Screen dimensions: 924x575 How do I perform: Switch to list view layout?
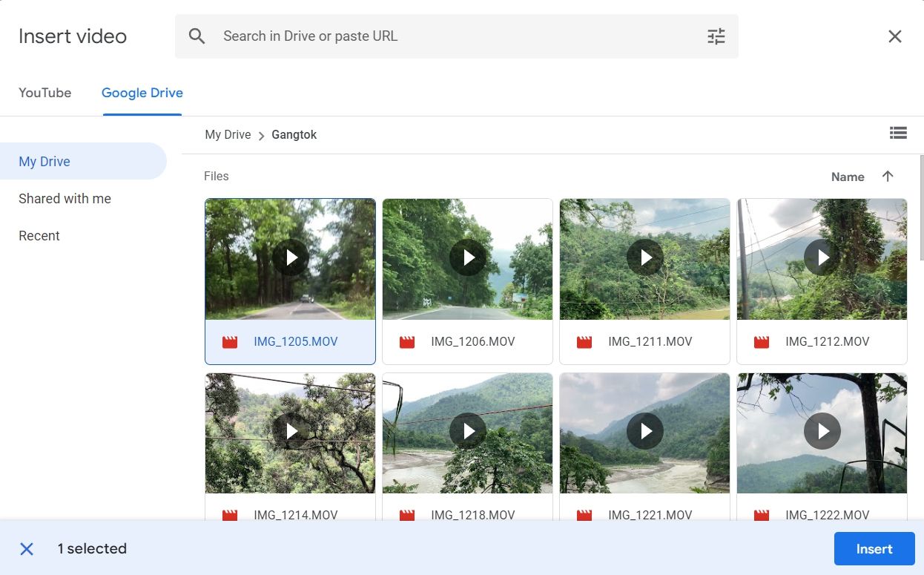[898, 133]
